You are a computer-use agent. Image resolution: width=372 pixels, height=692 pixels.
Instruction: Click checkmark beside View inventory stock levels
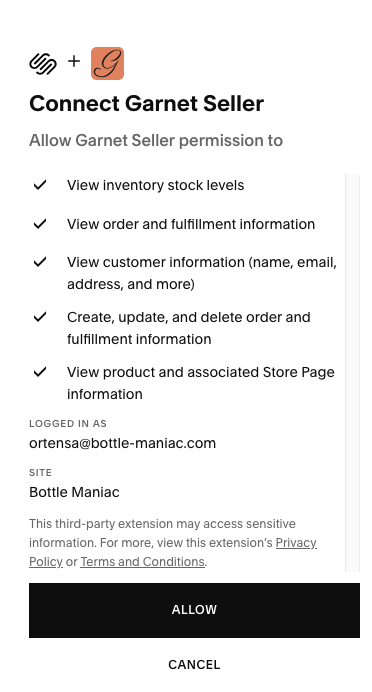click(x=40, y=185)
